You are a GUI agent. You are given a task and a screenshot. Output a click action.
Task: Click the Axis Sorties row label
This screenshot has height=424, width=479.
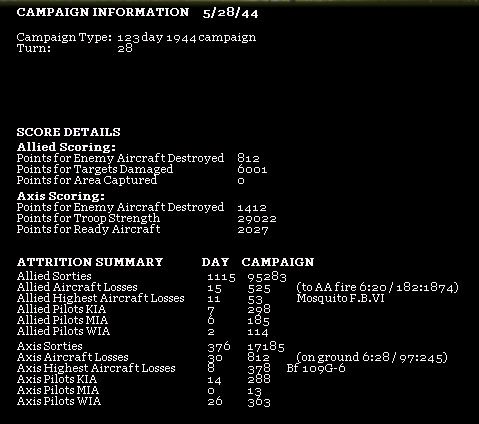point(50,346)
